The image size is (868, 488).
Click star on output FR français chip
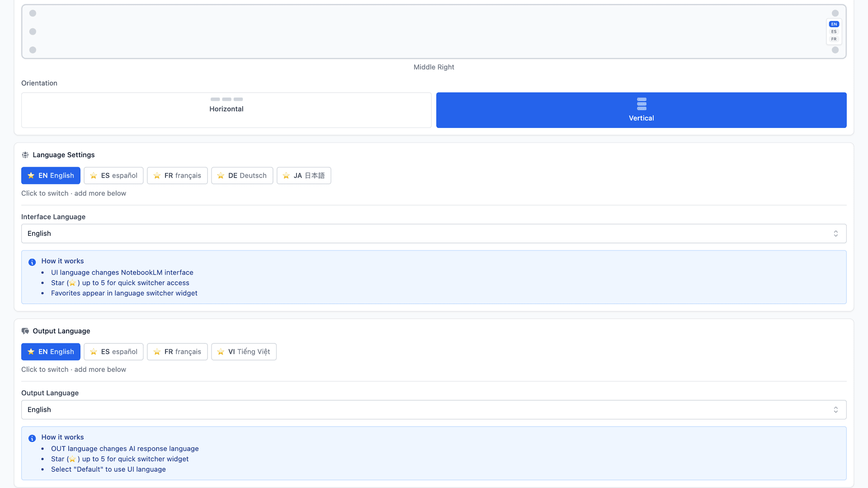coord(157,352)
